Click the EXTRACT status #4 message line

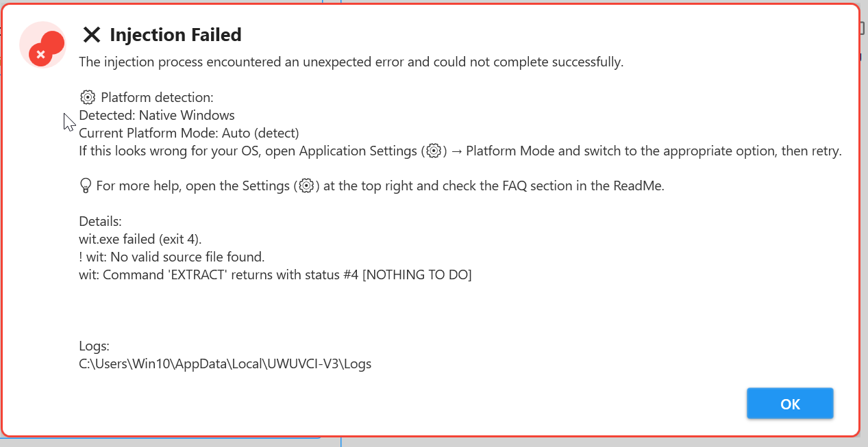[275, 274]
